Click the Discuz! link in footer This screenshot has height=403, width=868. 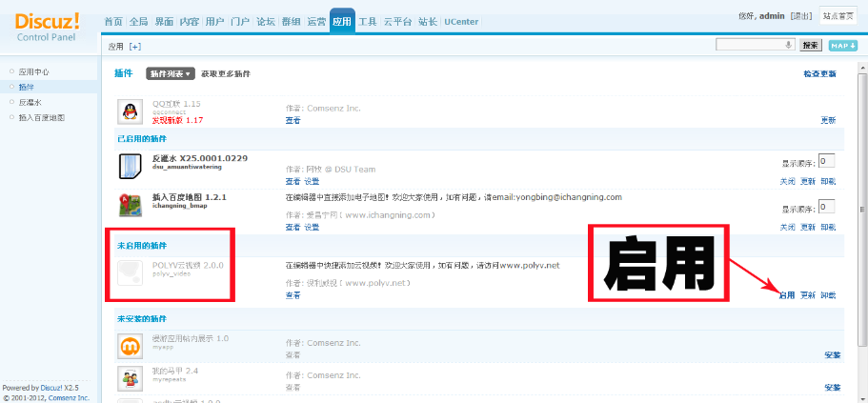(50, 388)
